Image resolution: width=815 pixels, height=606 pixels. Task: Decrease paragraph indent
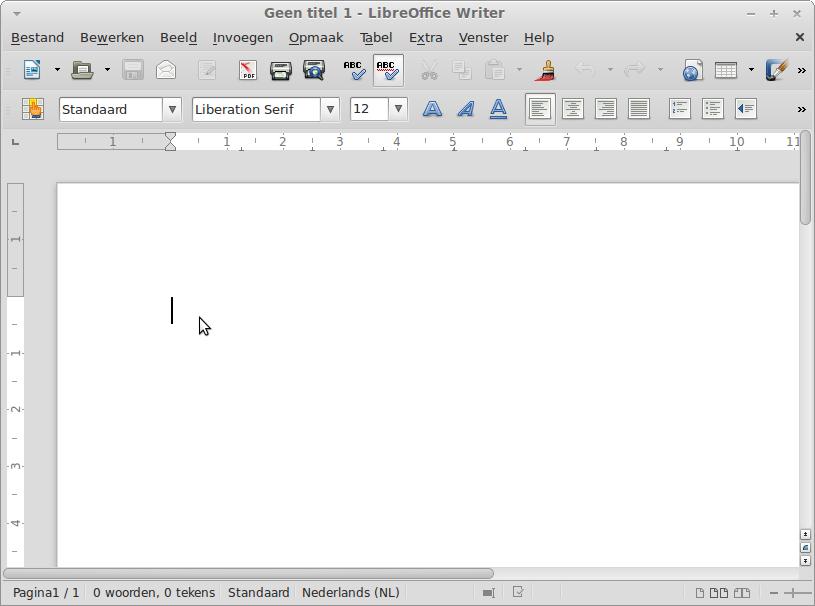tap(746, 109)
